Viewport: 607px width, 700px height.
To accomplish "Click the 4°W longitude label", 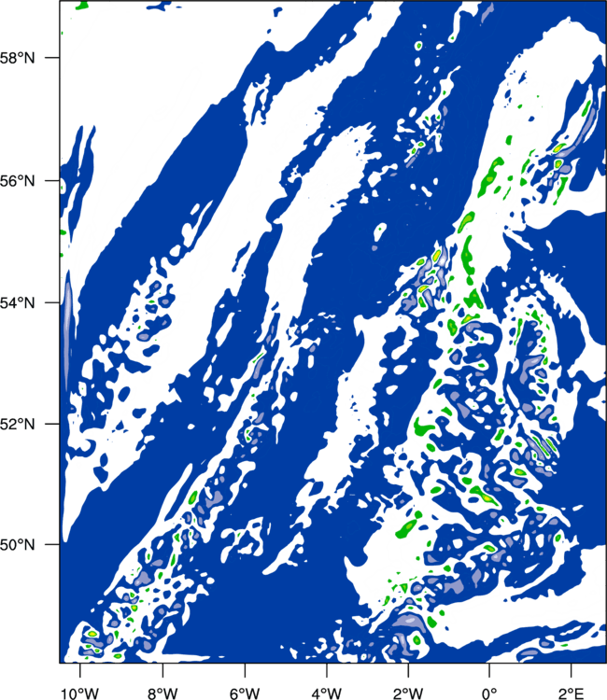I will click(327, 693).
